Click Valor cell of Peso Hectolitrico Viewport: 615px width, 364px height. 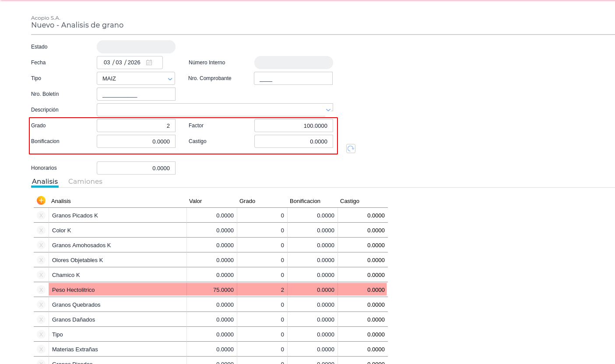(x=212, y=290)
